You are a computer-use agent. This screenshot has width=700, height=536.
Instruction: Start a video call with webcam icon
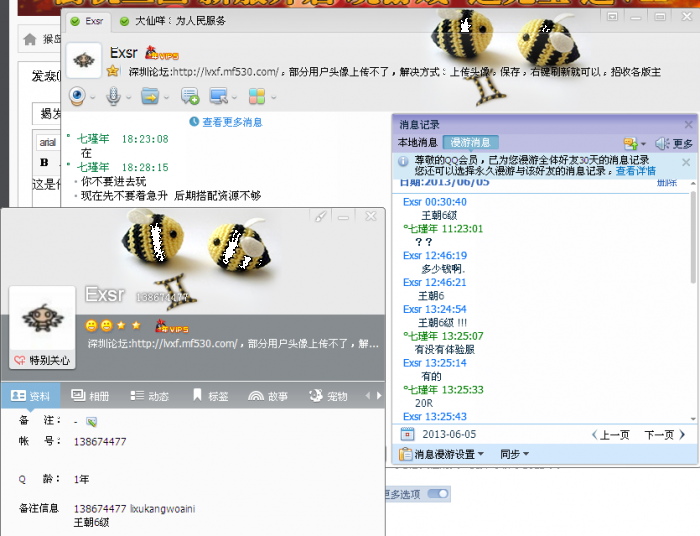point(77,96)
